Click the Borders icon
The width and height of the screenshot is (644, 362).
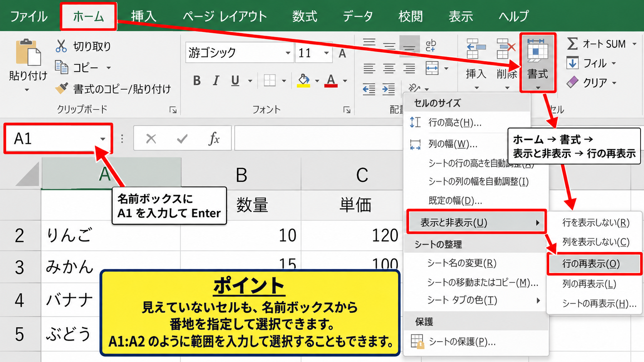270,80
